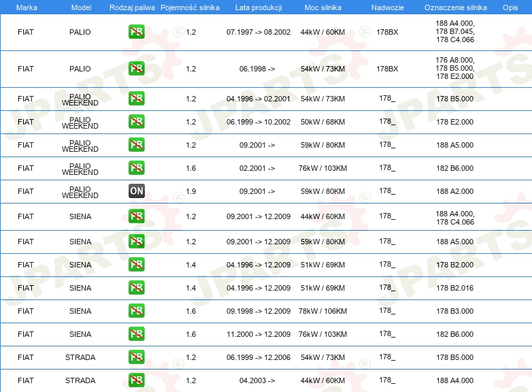Screen dimensions: 532x392
Task: Click the Lata produkcji column header
Action: [x=259, y=7]
